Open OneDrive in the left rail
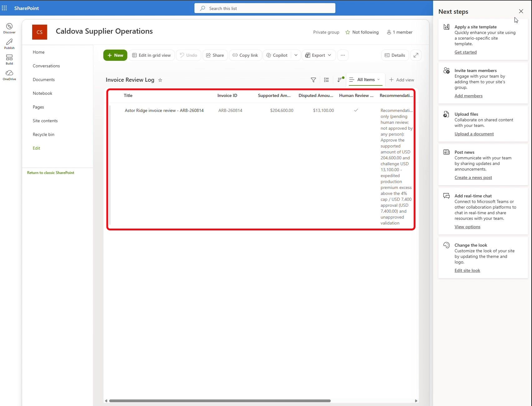This screenshot has width=532, height=406. pos(9,75)
